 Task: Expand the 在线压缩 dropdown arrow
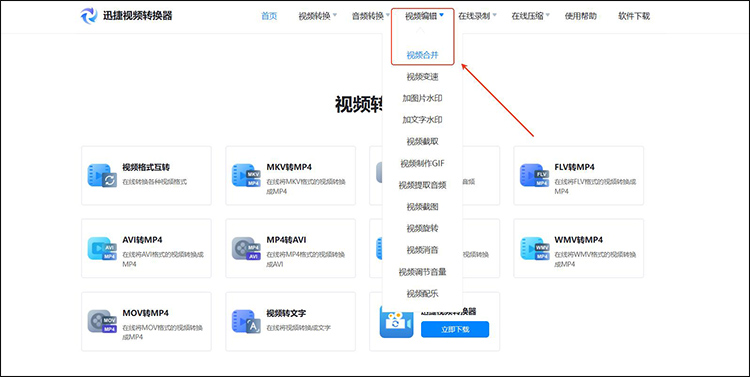pos(548,15)
